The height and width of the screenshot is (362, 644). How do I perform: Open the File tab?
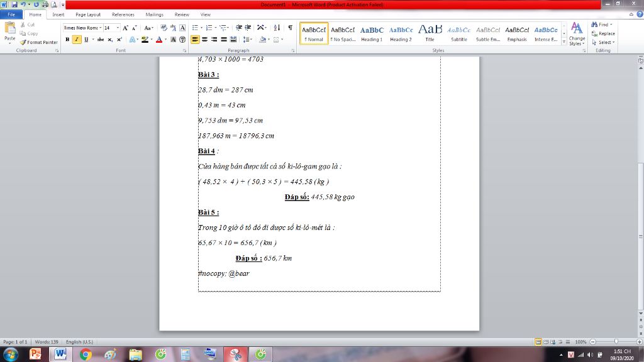tap(11, 14)
